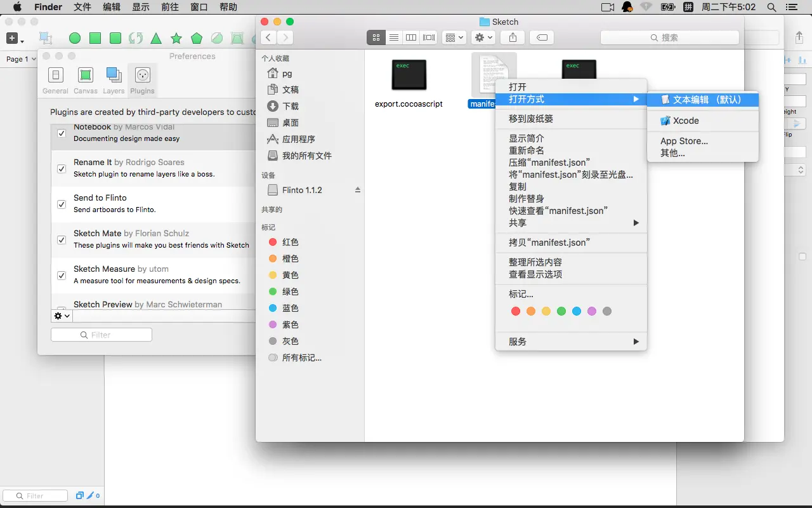812x508 pixels.
Task: Select the Rectangle shape tool in Sketch toolbar
Action: pos(95,38)
